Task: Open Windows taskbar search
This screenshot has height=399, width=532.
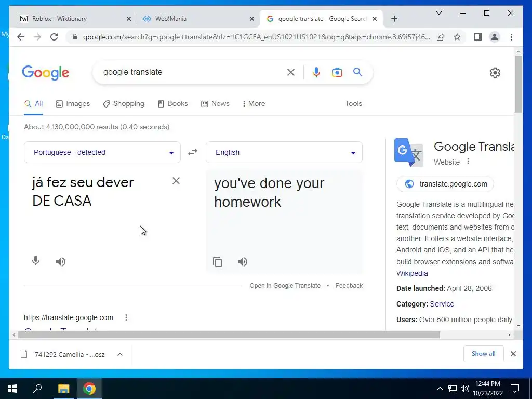Action: pos(37,389)
